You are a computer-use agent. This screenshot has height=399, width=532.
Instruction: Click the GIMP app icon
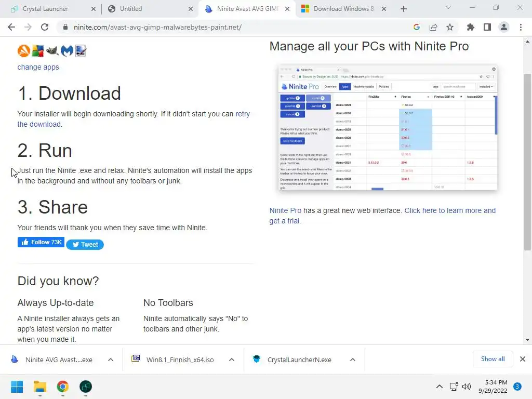(x=52, y=51)
